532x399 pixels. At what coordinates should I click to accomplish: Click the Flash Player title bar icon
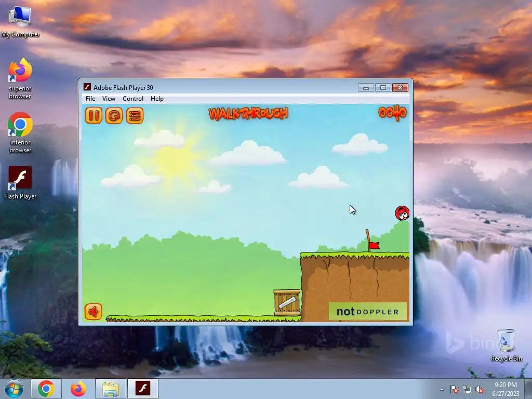pyautogui.click(x=87, y=87)
